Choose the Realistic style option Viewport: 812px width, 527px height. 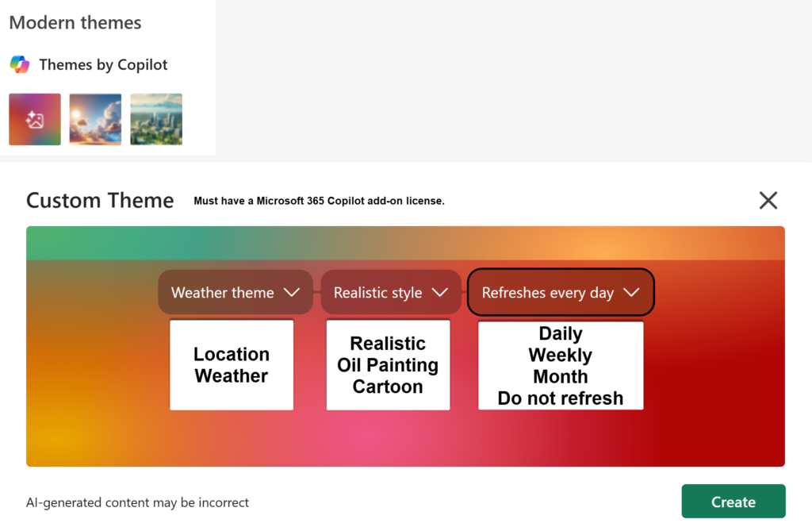pos(388,343)
